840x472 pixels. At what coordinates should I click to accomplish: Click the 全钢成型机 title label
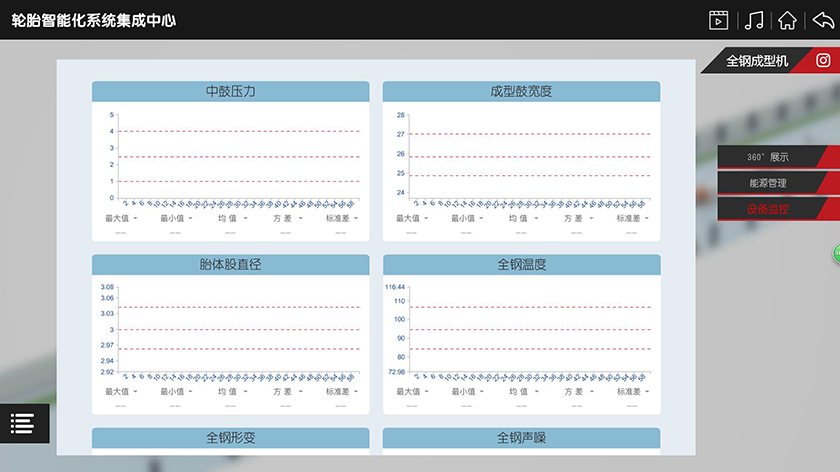pos(756,61)
